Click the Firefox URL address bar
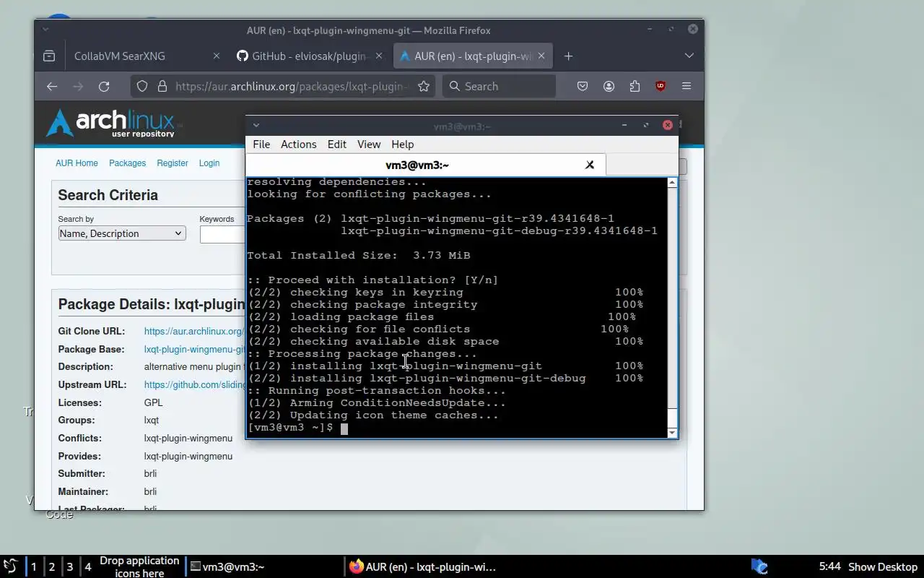Image resolution: width=924 pixels, height=578 pixels. pos(283,86)
